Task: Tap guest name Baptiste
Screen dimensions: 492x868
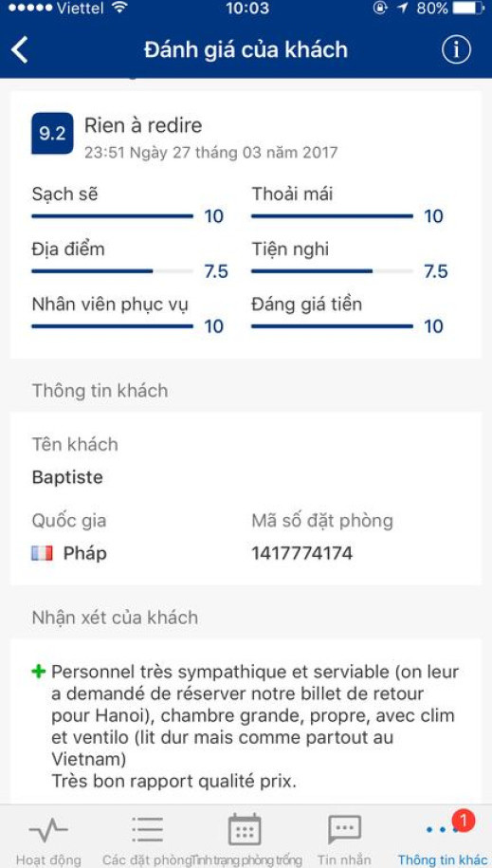Action: click(x=67, y=477)
